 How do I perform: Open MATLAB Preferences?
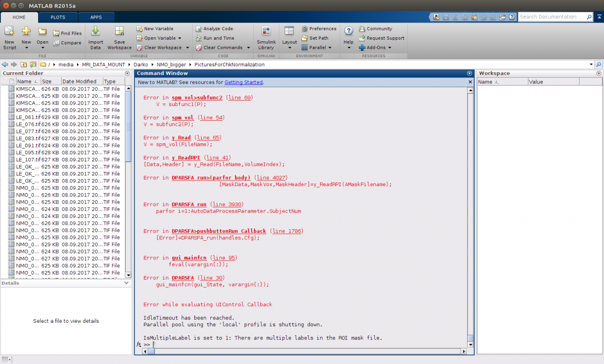point(319,29)
